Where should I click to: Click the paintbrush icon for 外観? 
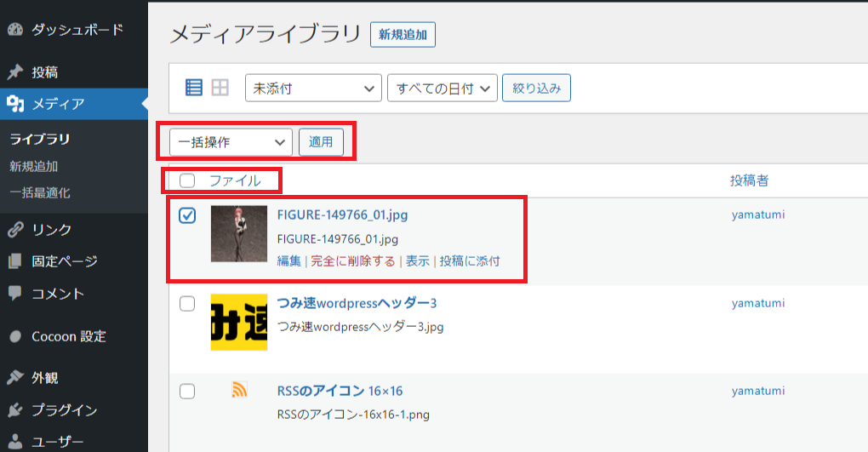pos(15,378)
